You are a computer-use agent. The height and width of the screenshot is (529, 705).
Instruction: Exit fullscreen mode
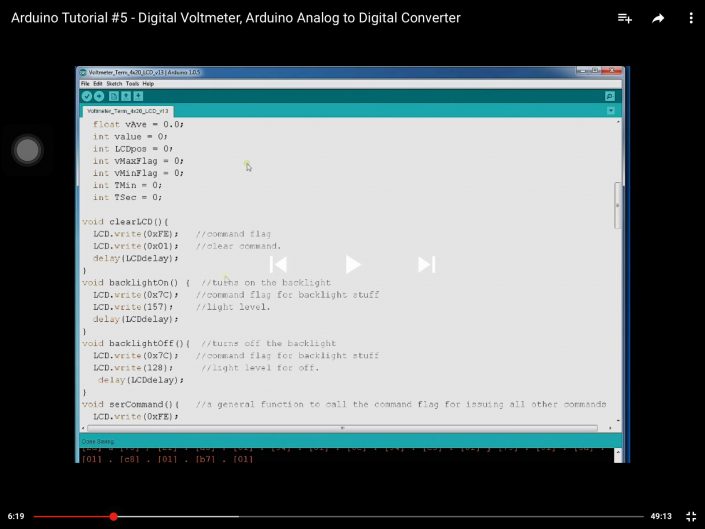click(691, 516)
